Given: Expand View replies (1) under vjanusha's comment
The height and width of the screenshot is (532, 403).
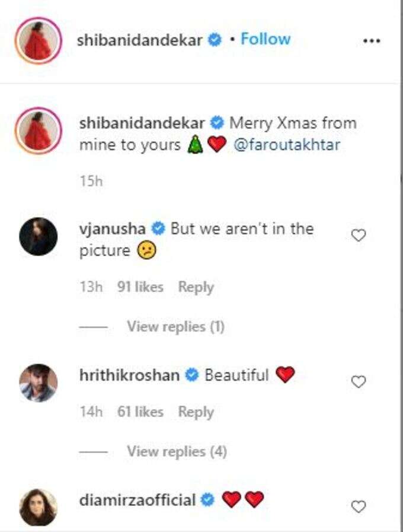Looking at the screenshot, I should click(x=175, y=327).
